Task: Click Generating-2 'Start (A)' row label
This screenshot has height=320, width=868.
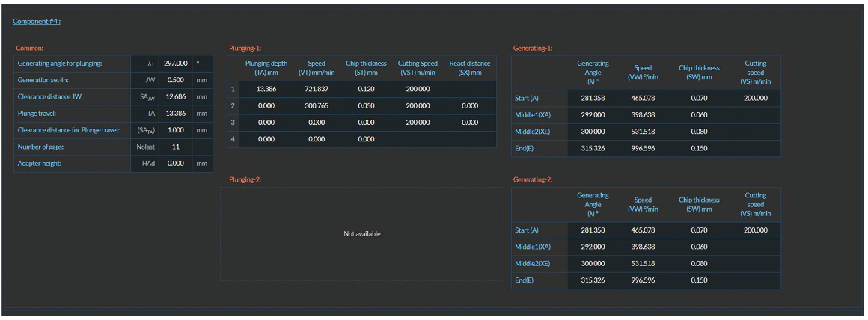Action: [527, 230]
